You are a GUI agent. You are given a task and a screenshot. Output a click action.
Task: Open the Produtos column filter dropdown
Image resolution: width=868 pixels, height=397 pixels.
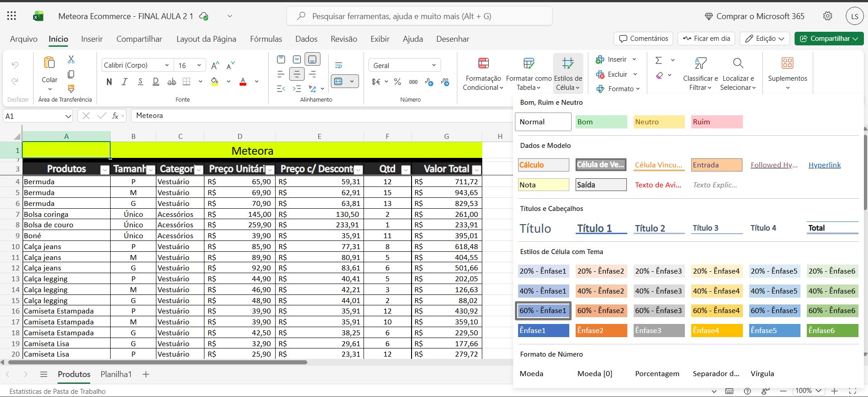coord(105,170)
